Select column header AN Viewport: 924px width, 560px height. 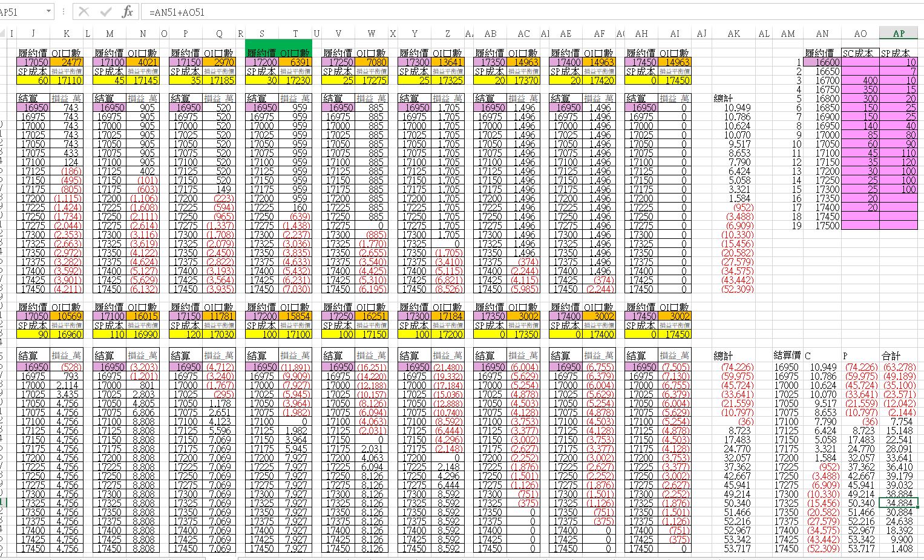tap(822, 34)
